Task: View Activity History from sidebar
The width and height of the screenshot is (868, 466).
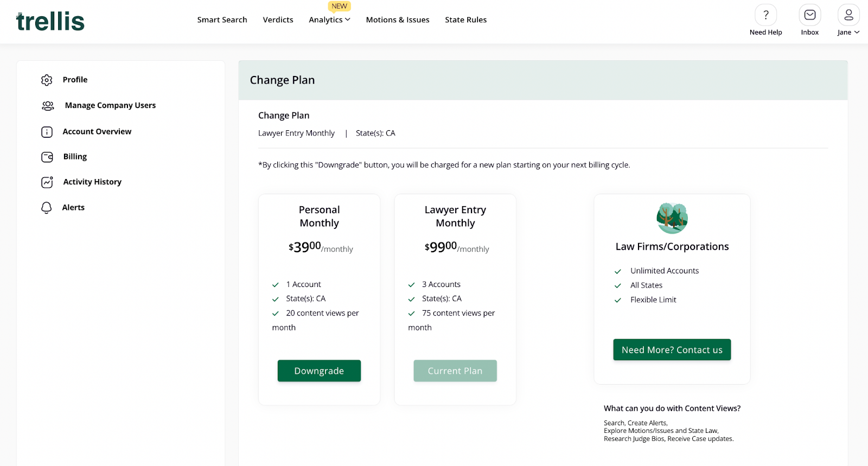Action: tap(92, 182)
